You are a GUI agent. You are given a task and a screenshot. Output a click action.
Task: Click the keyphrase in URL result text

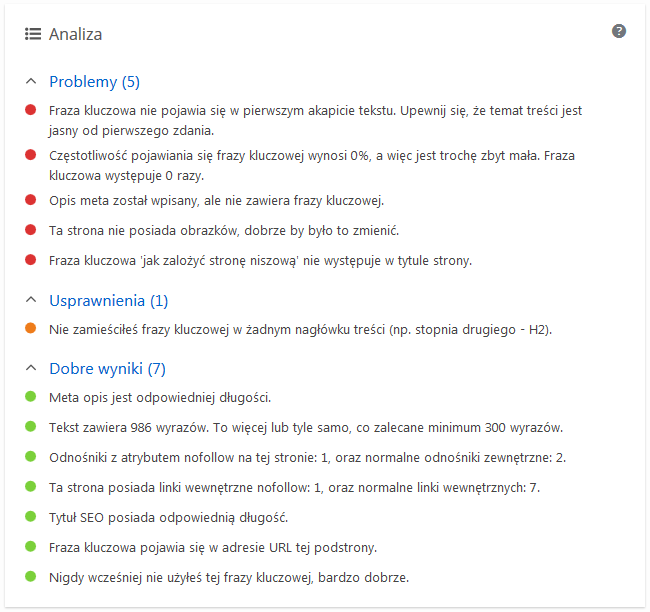pos(213,547)
